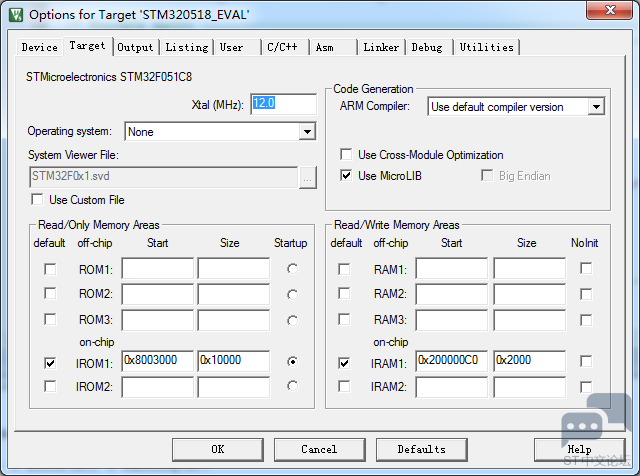Select the ROM3 Startup radio button
The image size is (640, 476).
point(292,320)
